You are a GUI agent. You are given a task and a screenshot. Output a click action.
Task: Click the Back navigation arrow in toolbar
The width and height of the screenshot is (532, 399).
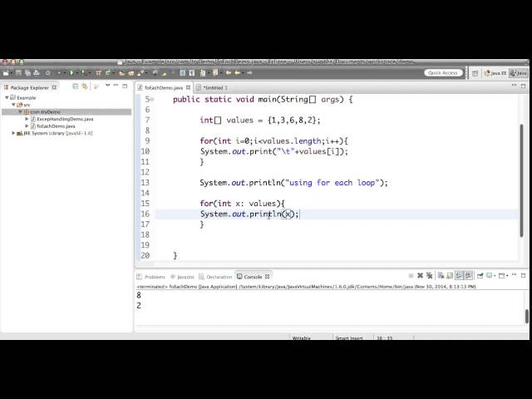point(238,73)
